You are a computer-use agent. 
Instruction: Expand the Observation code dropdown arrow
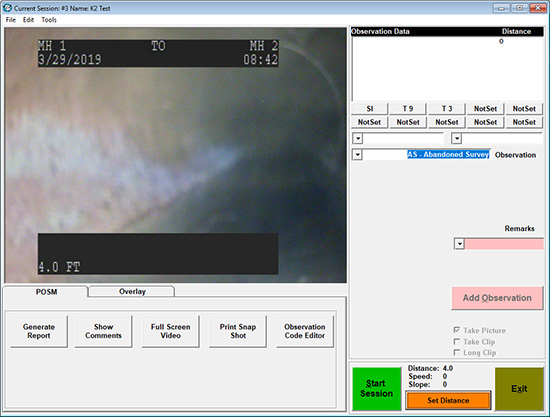(357, 155)
